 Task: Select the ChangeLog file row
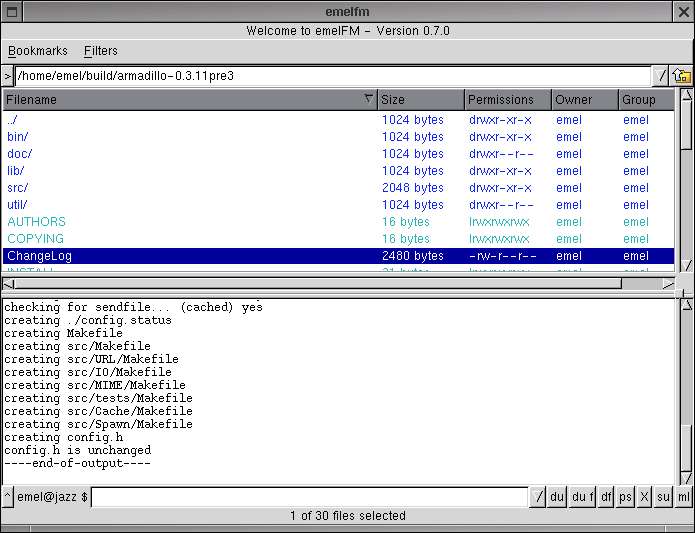pos(339,256)
